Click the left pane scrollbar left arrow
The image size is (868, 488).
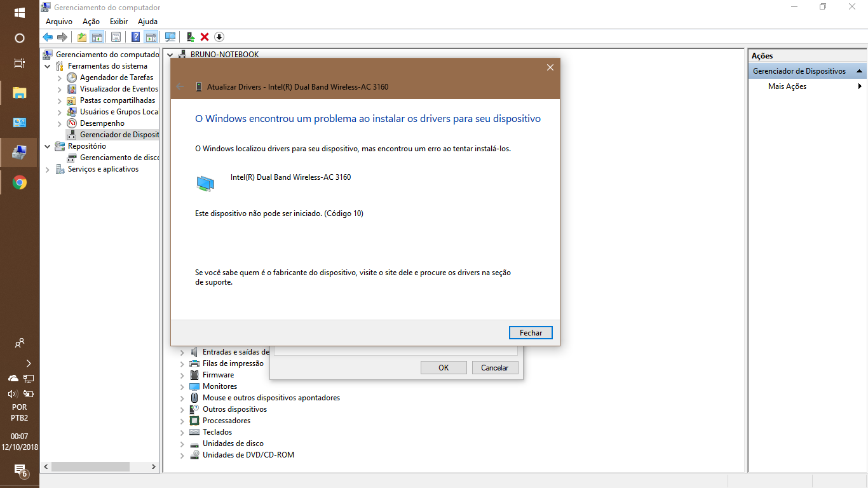pyautogui.click(x=45, y=466)
